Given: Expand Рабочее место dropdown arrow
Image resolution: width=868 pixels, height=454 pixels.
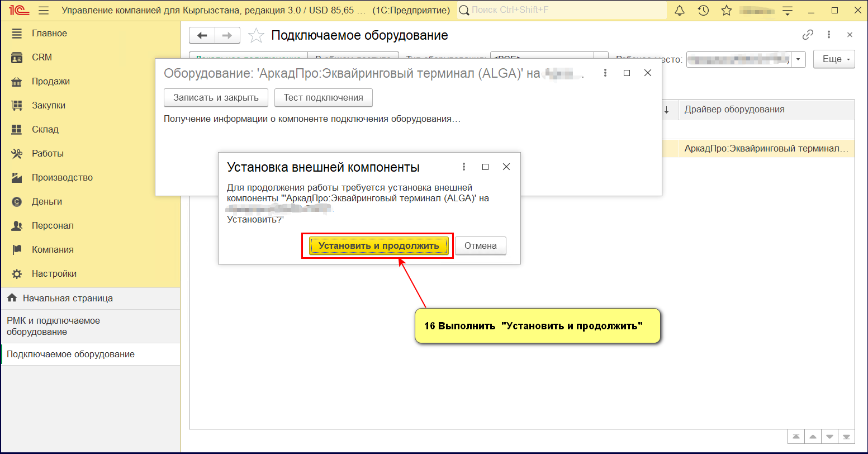Looking at the screenshot, I should (799, 59).
